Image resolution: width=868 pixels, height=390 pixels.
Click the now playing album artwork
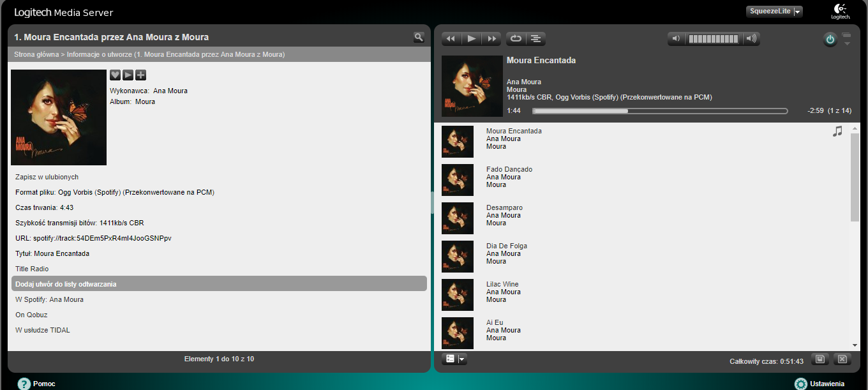point(472,86)
